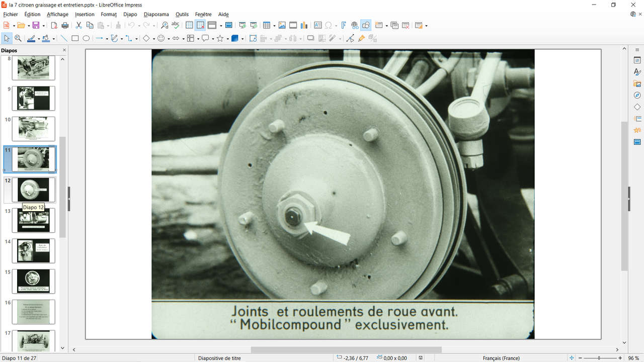
Task: Select the Rotate tool
Action: coord(253,38)
